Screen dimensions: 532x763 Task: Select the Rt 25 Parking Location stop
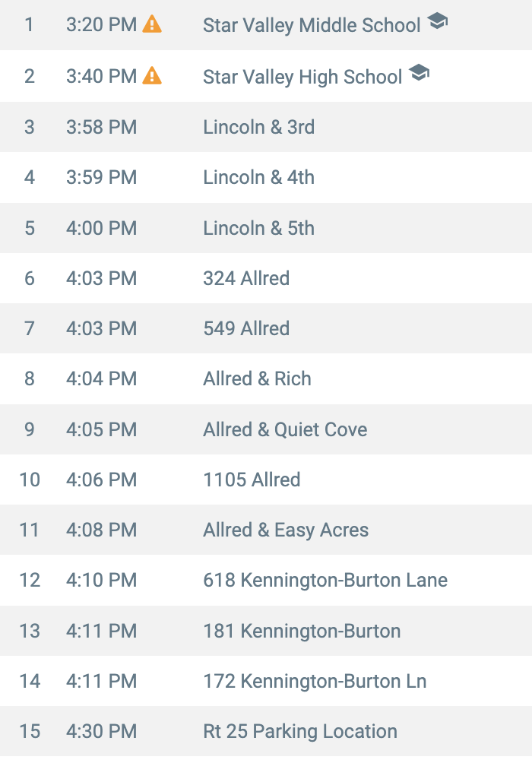pos(300,732)
